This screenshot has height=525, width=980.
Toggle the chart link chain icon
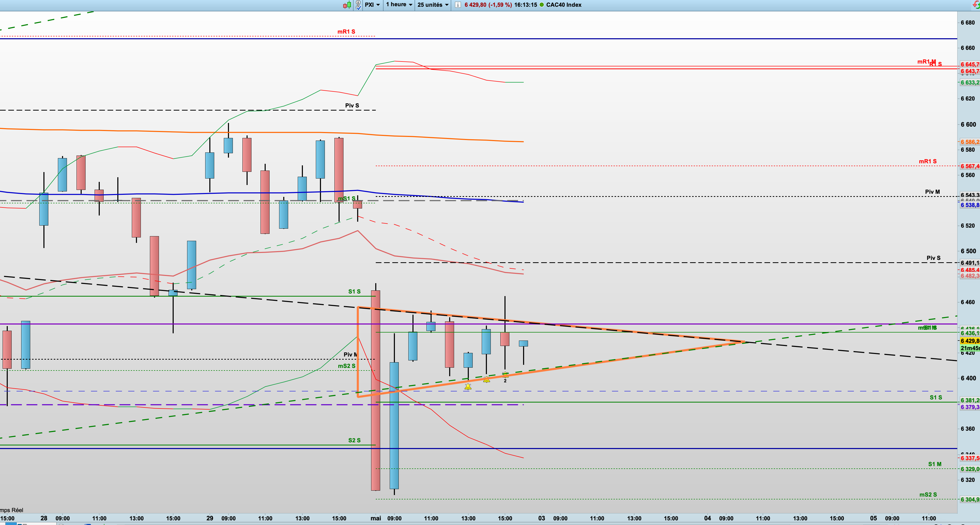(x=358, y=5)
